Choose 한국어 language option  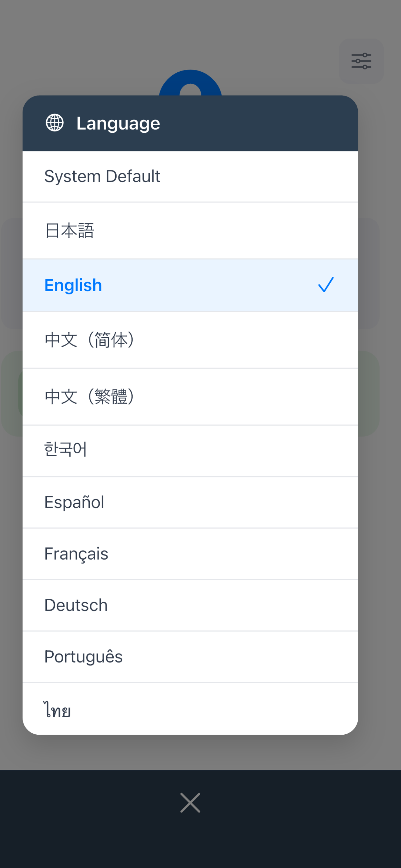pos(65,449)
